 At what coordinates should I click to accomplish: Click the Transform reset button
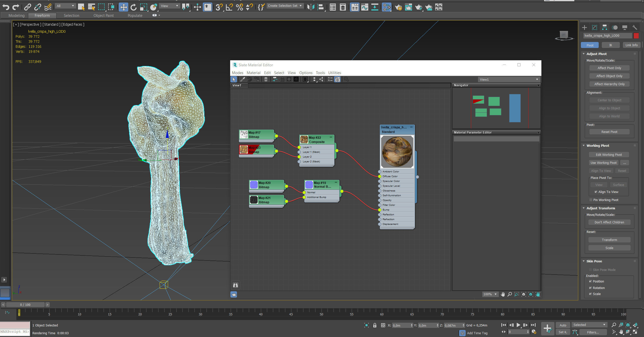[609, 240]
